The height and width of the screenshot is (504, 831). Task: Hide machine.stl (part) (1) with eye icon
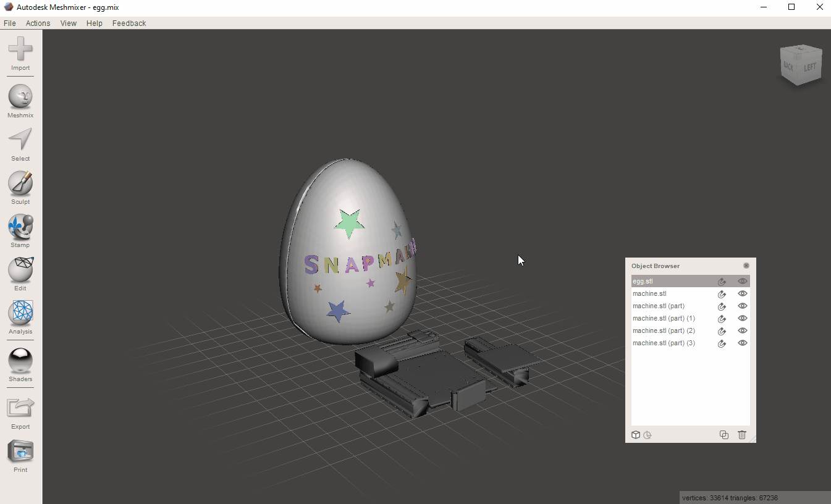(743, 319)
